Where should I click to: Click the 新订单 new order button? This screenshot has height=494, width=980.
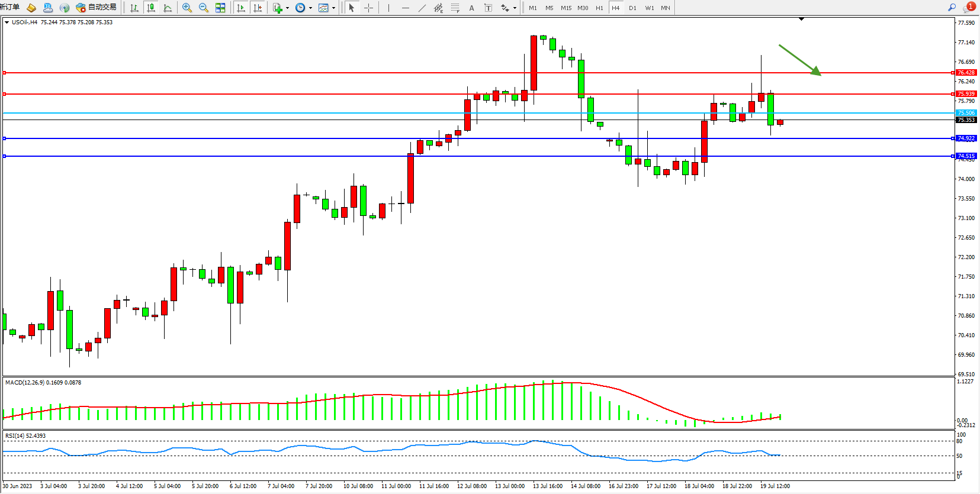click(x=10, y=7)
